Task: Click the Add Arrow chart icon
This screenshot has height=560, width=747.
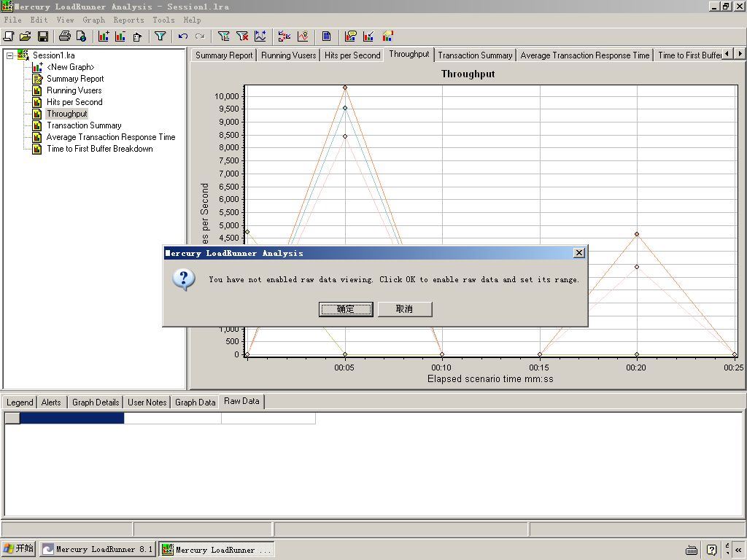Action: [368, 36]
